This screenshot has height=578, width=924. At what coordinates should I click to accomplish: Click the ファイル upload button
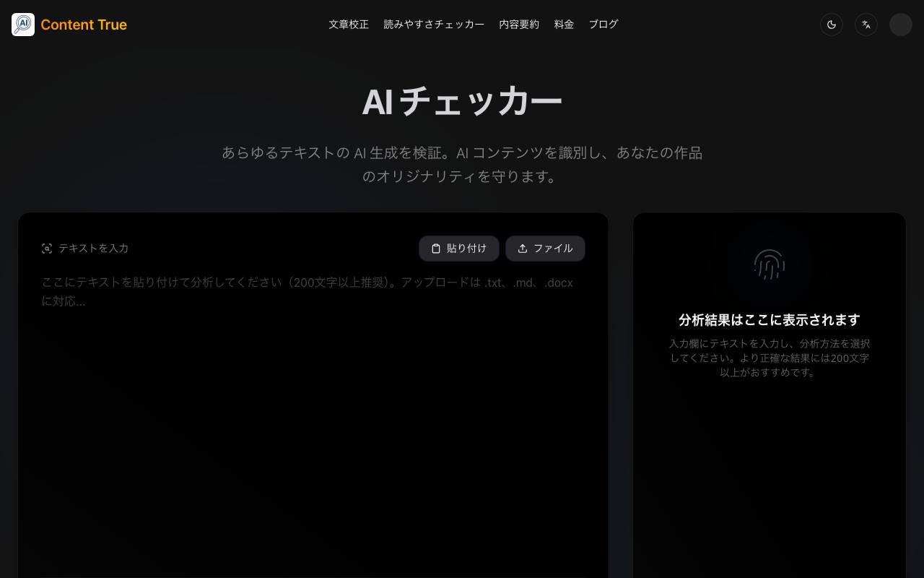point(545,249)
